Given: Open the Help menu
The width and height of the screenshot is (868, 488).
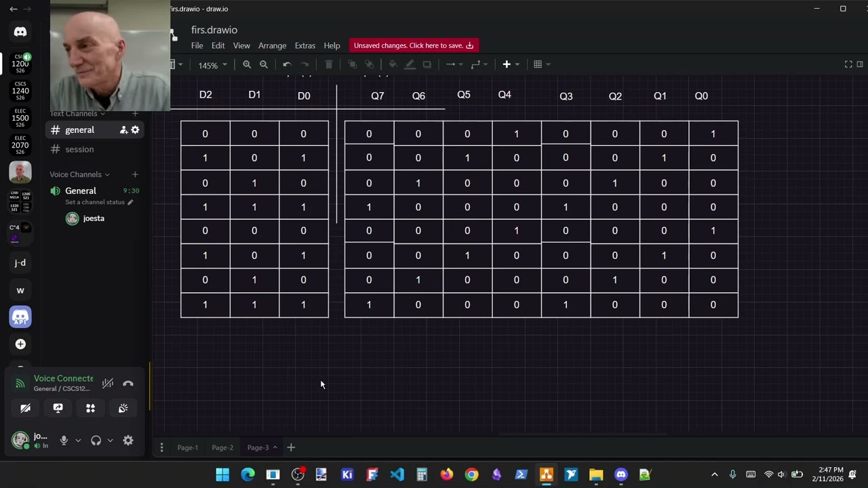Looking at the screenshot, I should [332, 45].
